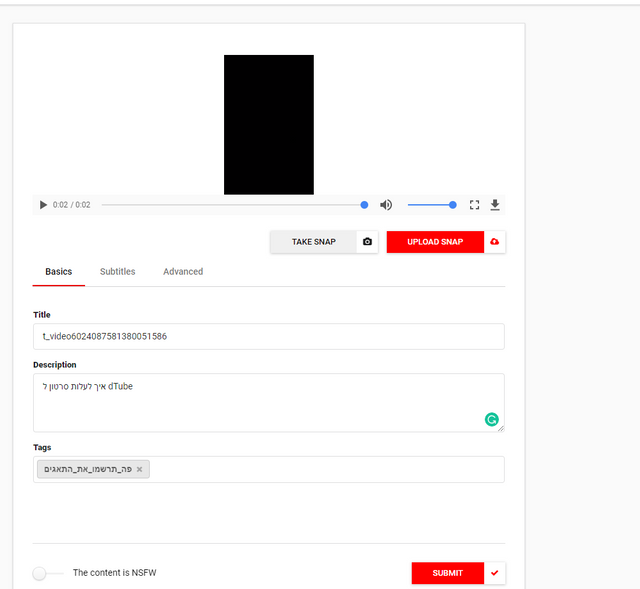The height and width of the screenshot is (589, 640).
Task: Click the camera icon beside Take Snap
Action: pyautogui.click(x=367, y=242)
